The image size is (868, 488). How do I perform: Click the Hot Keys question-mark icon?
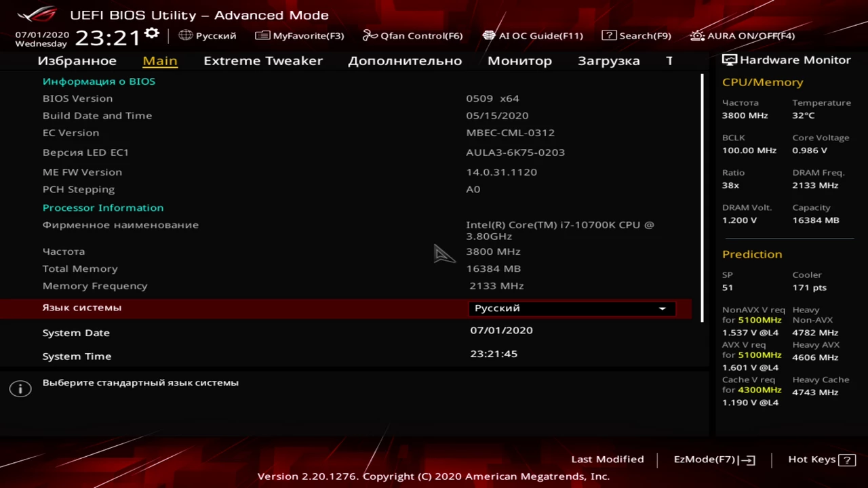tap(847, 460)
